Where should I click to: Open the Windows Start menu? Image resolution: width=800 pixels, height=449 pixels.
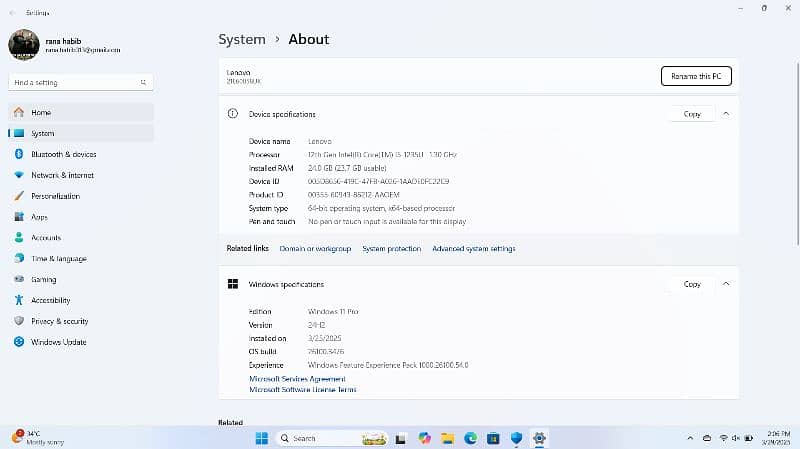pos(262,438)
